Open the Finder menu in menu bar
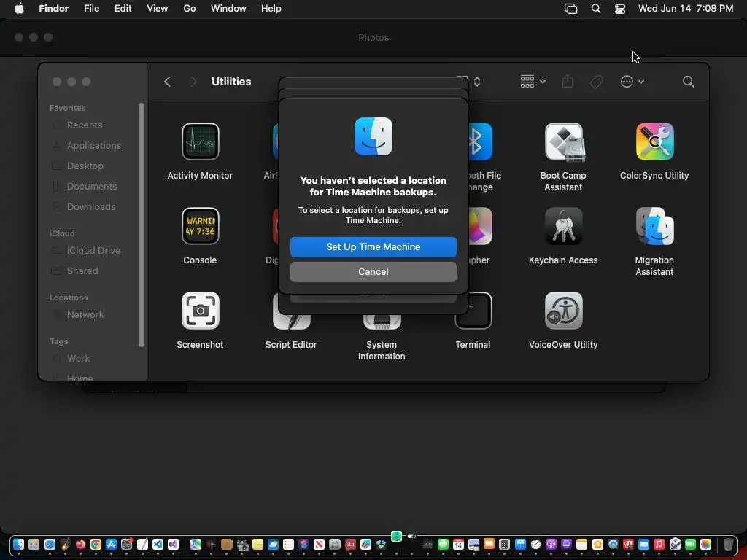The image size is (747, 560). (x=53, y=9)
